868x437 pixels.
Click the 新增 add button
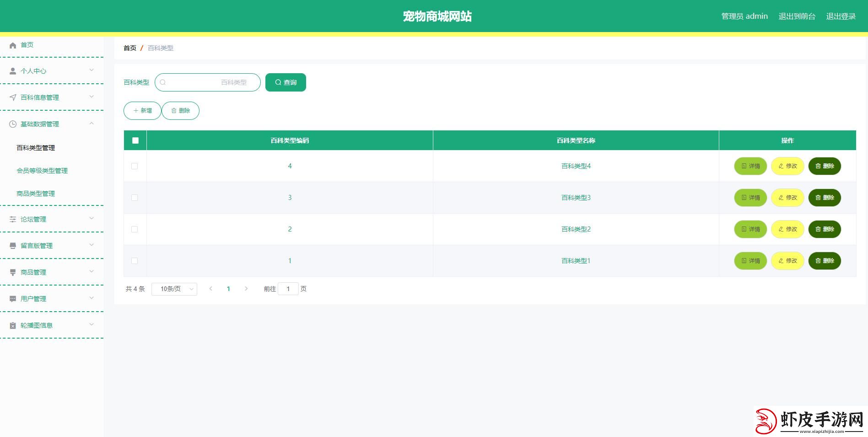tap(142, 111)
